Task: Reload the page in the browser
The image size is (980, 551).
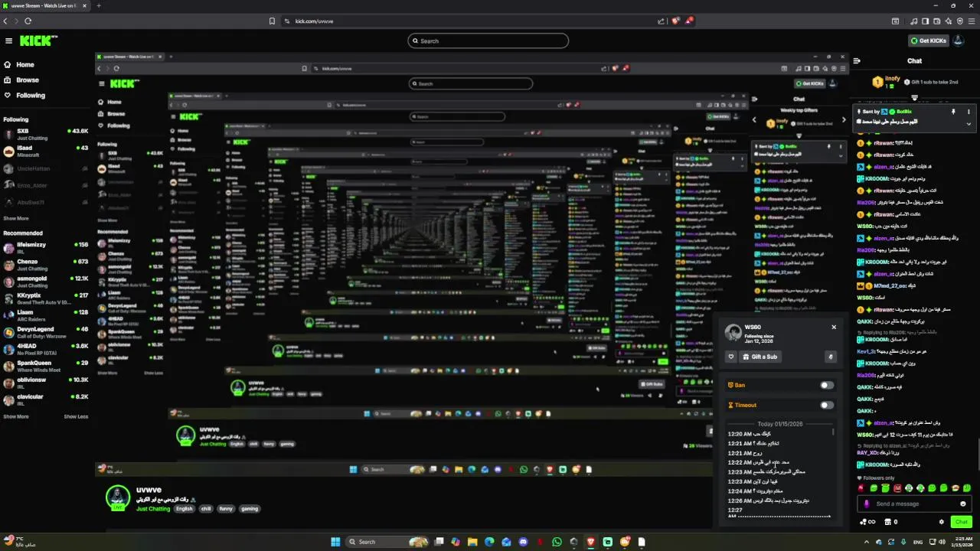Action: pyautogui.click(x=28, y=21)
